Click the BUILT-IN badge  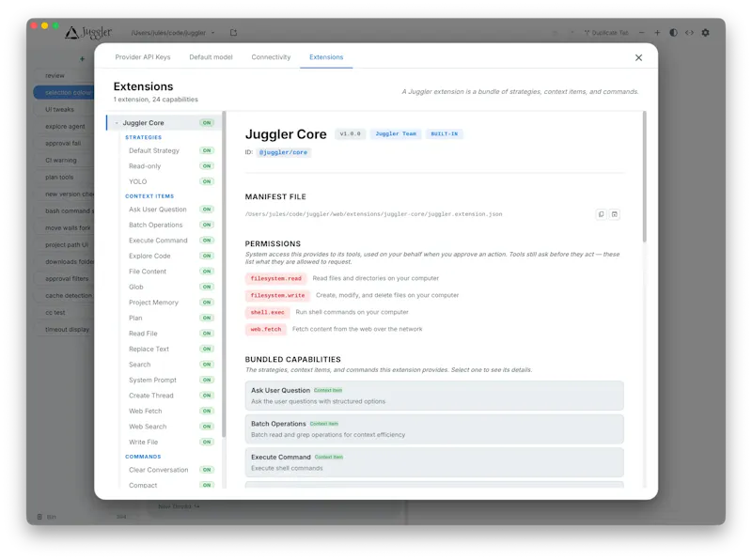[x=444, y=133]
